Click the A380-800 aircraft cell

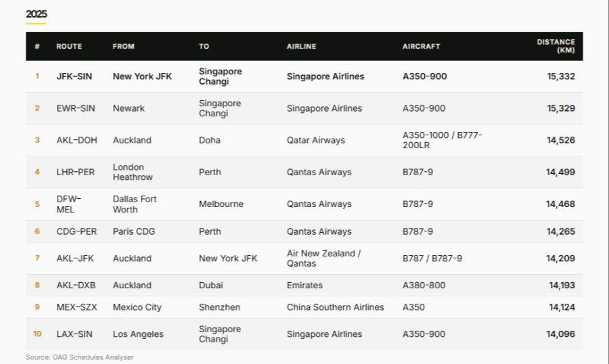[424, 285]
